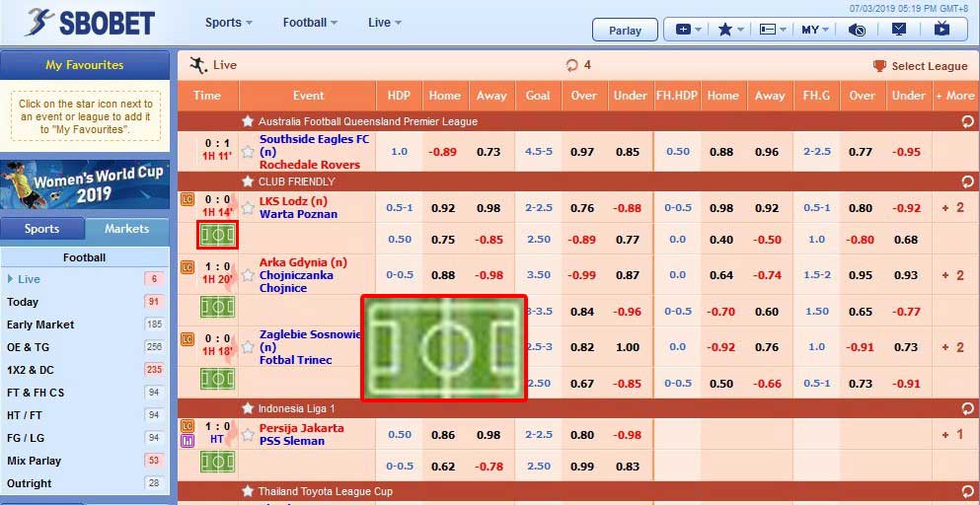Open the Live dropdown in header

click(384, 23)
